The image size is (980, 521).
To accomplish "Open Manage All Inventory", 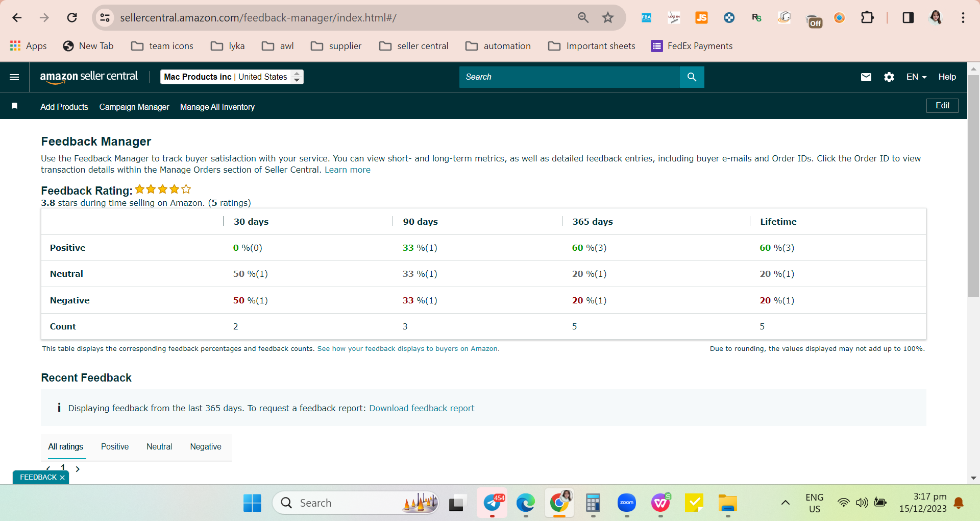I will [x=217, y=107].
